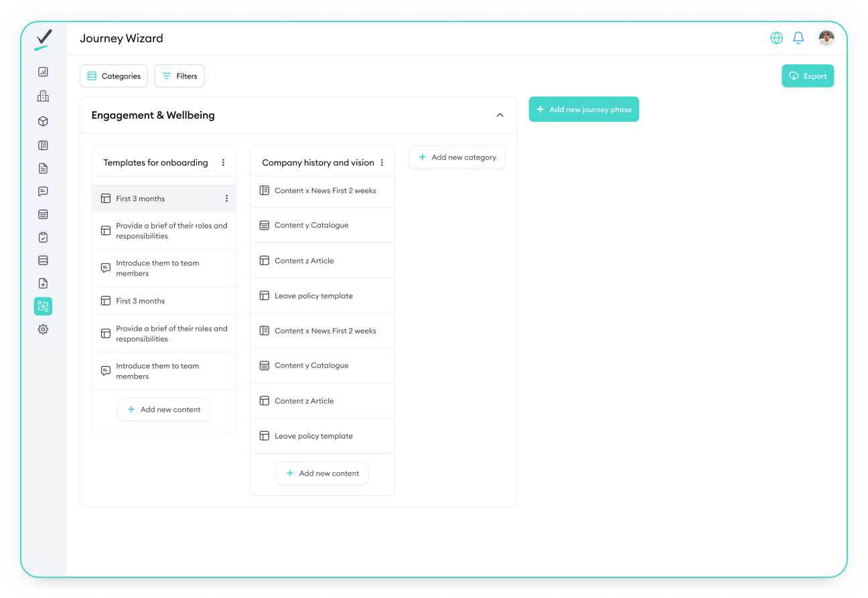The image size is (868, 598).
Task: Select the company building icon in sidebar
Action: coord(43,96)
